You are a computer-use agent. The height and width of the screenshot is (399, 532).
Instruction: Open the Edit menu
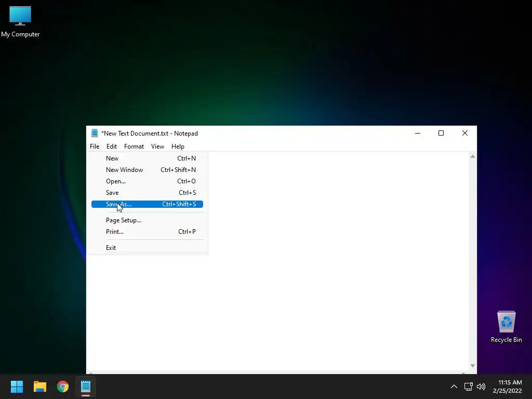coord(112,146)
